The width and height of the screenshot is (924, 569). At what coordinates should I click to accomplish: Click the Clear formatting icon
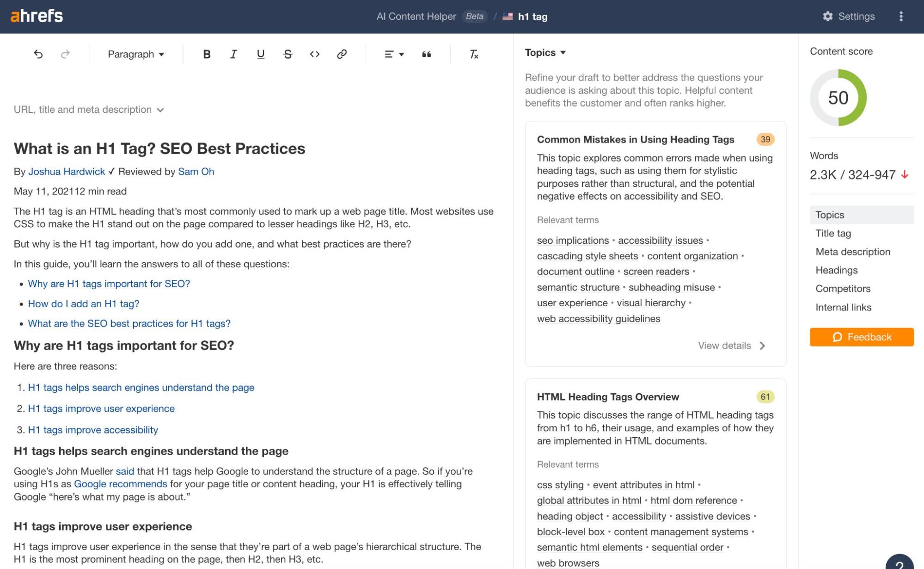pyautogui.click(x=475, y=54)
